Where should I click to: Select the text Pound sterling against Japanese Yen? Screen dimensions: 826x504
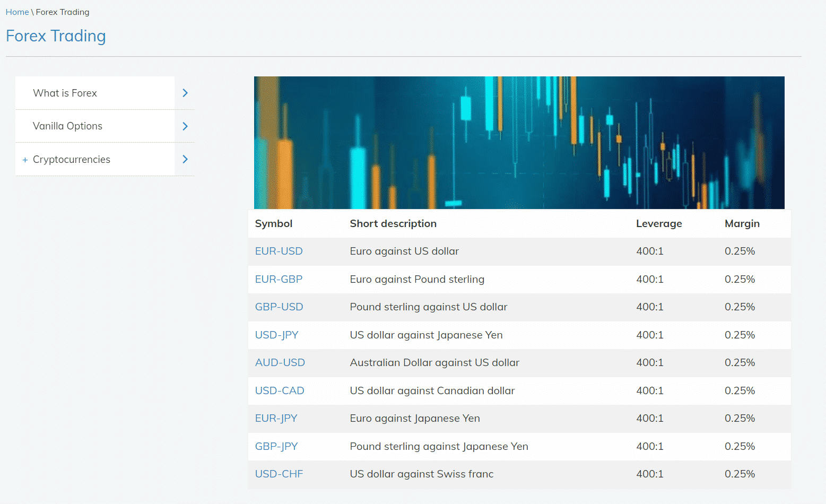pyautogui.click(x=439, y=447)
